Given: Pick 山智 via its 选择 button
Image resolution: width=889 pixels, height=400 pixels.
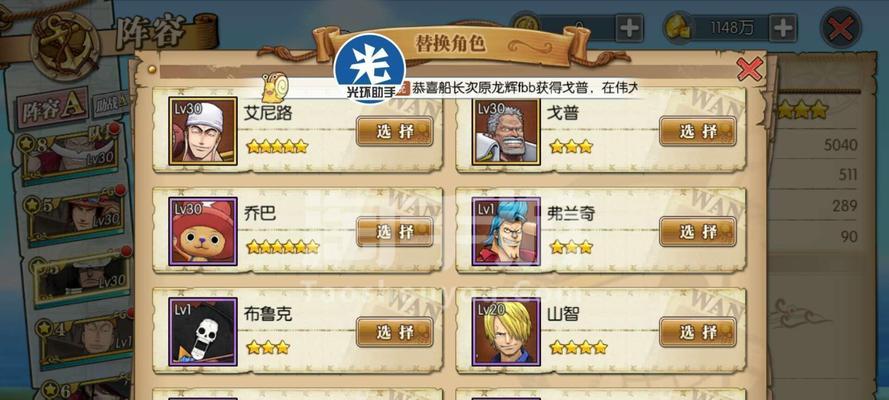Looking at the screenshot, I should click(x=698, y=332).
